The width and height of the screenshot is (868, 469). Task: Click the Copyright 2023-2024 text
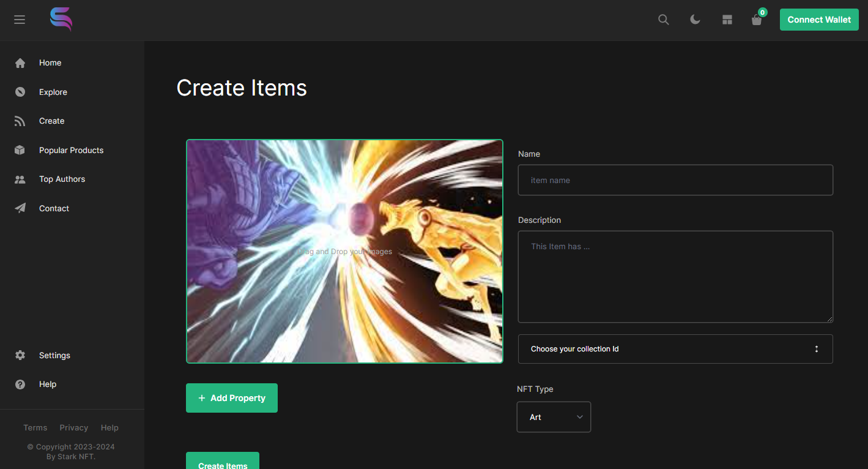coord(71,447)
